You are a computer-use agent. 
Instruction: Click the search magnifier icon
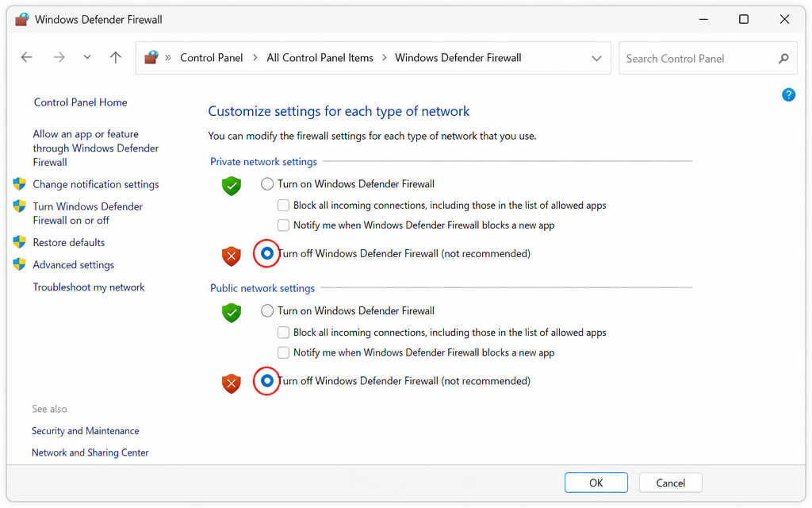click(783, 59)
